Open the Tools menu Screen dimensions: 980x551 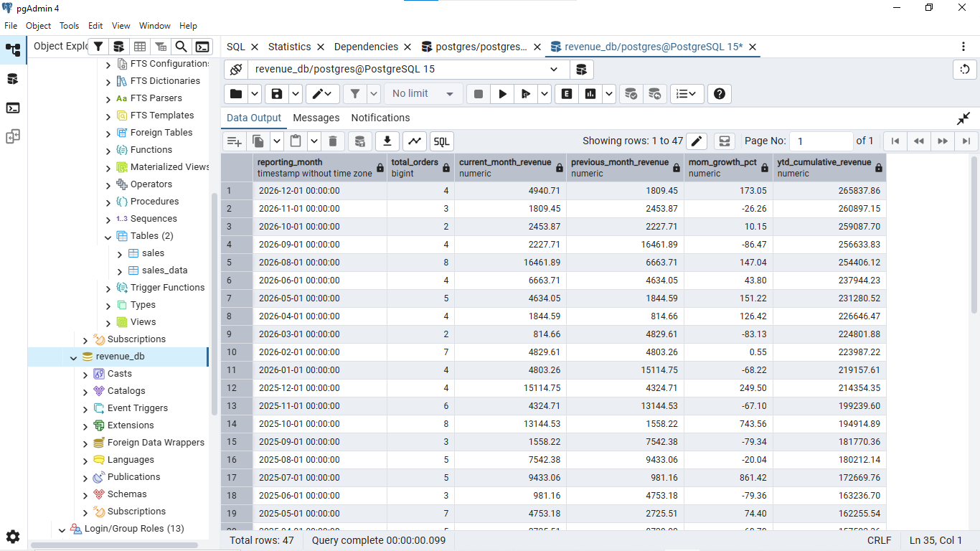(70, 26)
